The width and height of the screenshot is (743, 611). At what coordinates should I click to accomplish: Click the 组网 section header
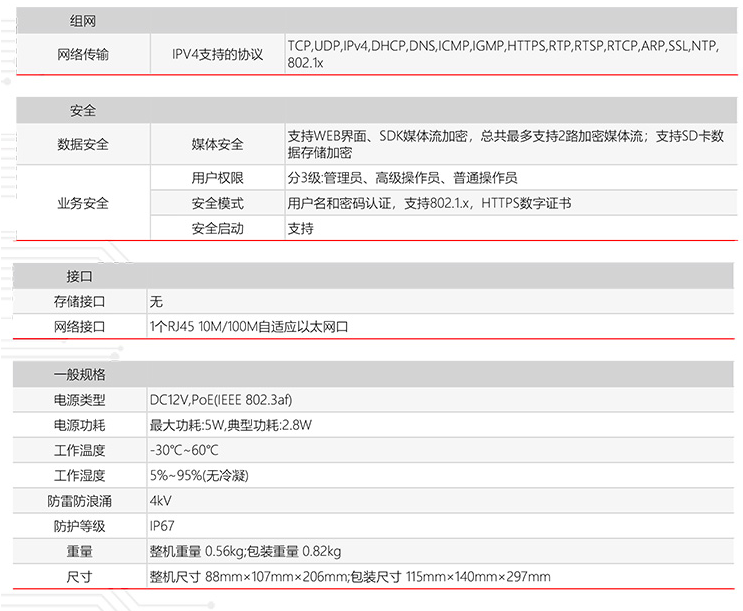[83, 21]
